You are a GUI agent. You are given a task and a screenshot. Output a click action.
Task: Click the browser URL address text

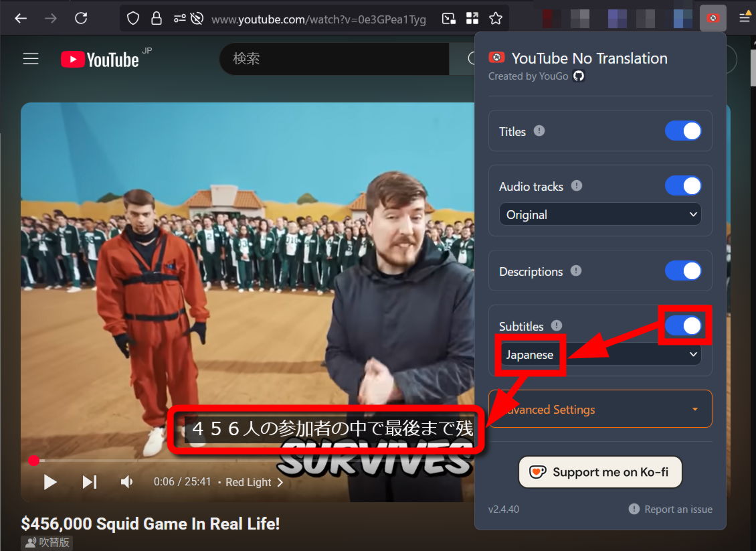[x=318, y=19]
